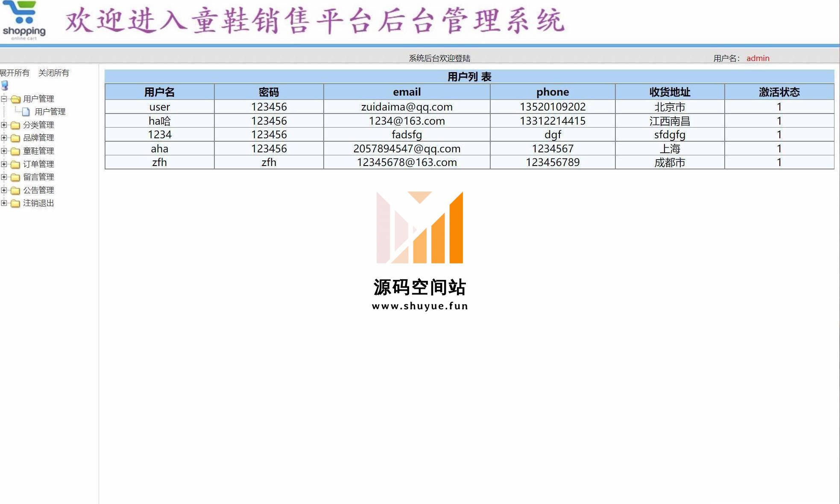
Task: Click the email zuidaima@qq.com
Action: 407,107
